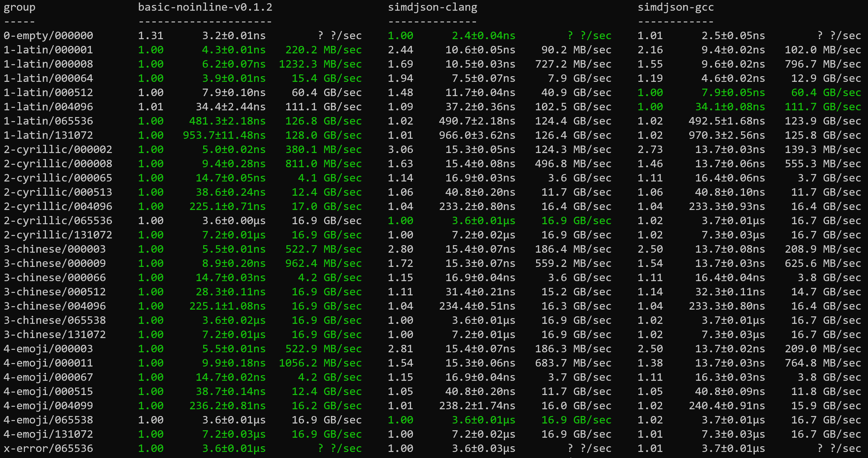Click the value '764.8 MB/sec'
868x458 pixels.
coord(823,363)
